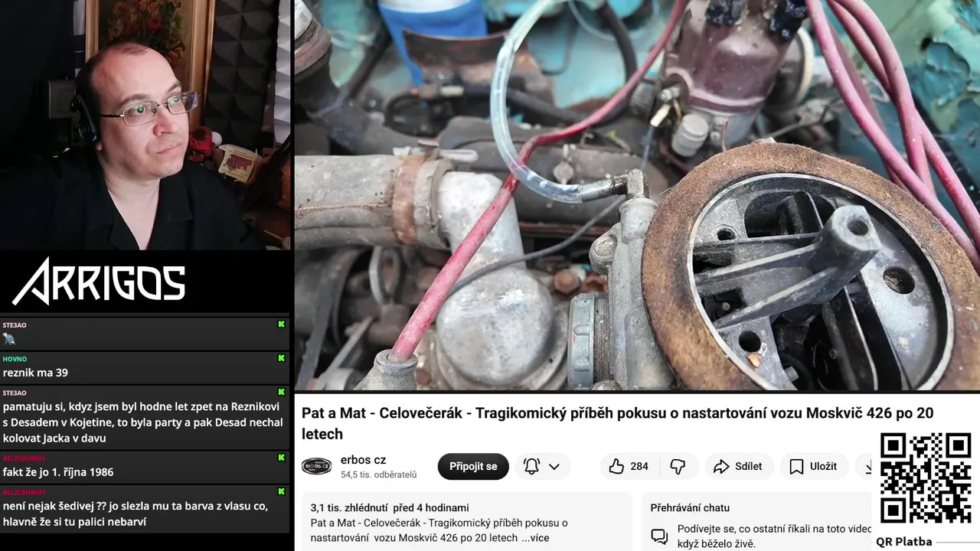Click the QR Platba code
The image size is (980, 551).
click(x=925, y=478)
